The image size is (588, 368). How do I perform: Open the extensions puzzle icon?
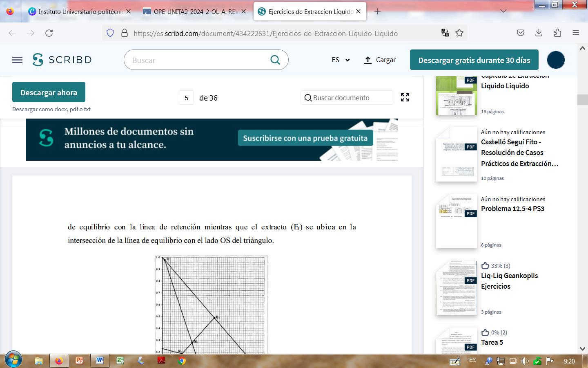click(x=557, y=33)
